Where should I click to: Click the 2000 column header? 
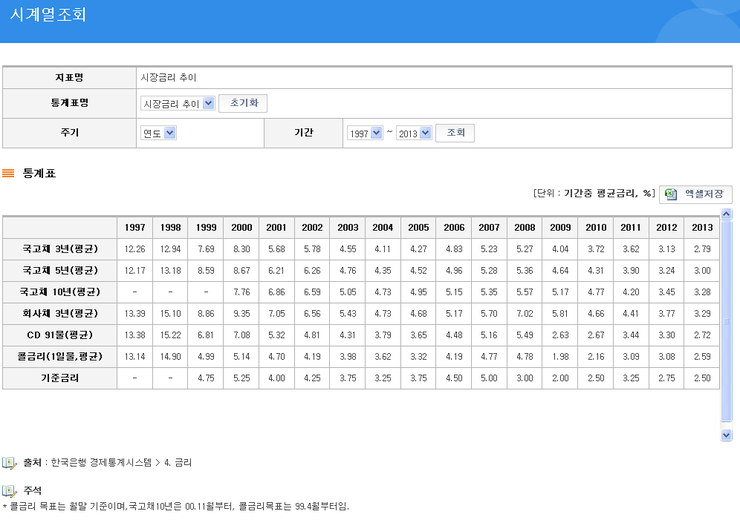click(242, 227)
